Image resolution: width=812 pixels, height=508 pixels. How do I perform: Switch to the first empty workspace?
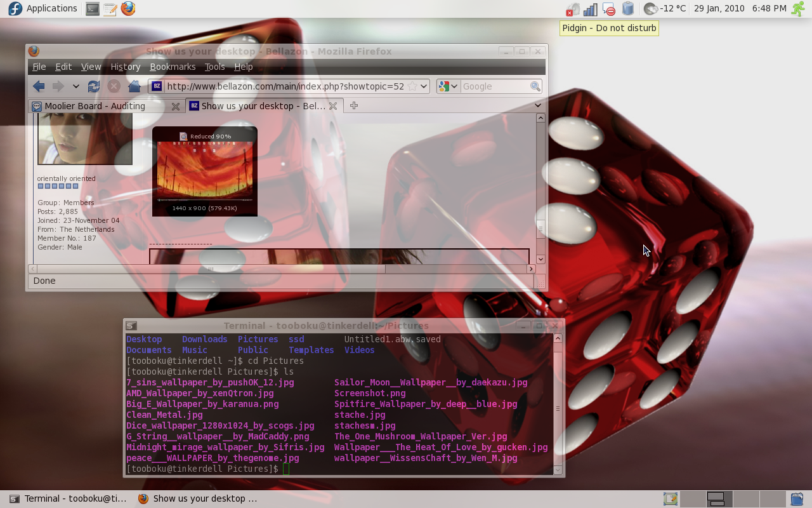(692, 499)
